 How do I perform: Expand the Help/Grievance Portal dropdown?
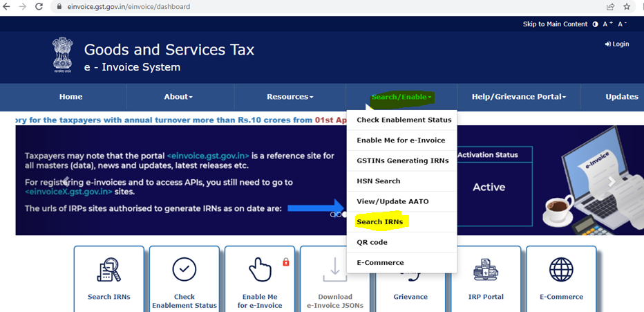pyautogui.click(x=519, y=97)
